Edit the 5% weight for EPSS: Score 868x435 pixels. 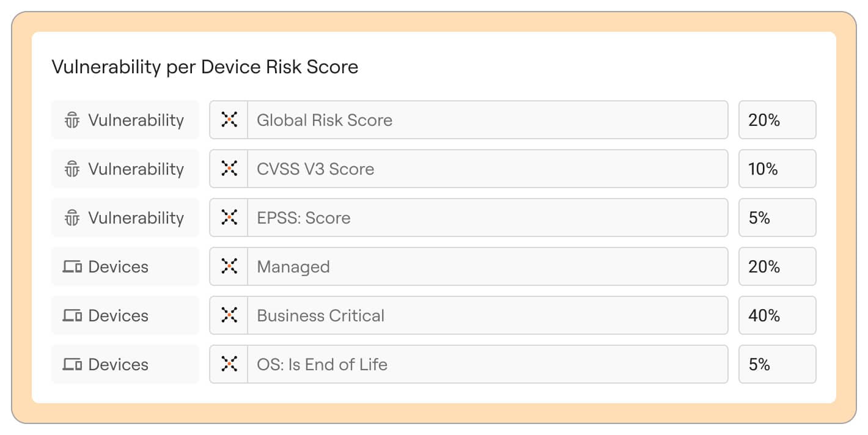[x=777, y=217]
